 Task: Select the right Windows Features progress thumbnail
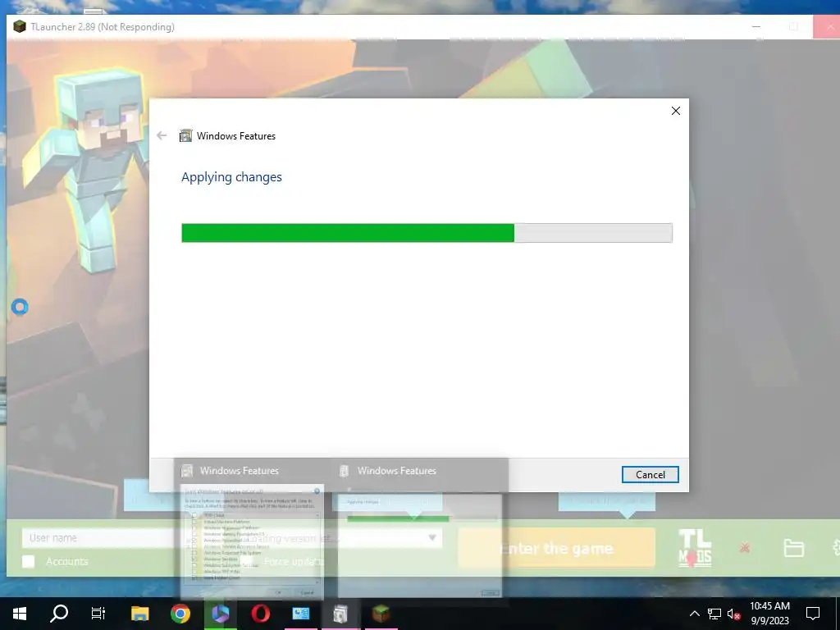click(x=419, y=541)
